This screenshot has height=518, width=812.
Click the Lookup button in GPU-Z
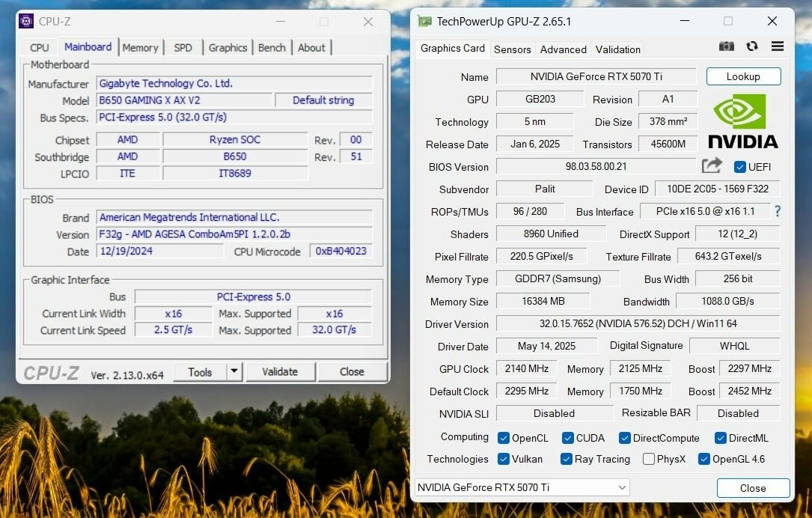click(x=743, y=76)
